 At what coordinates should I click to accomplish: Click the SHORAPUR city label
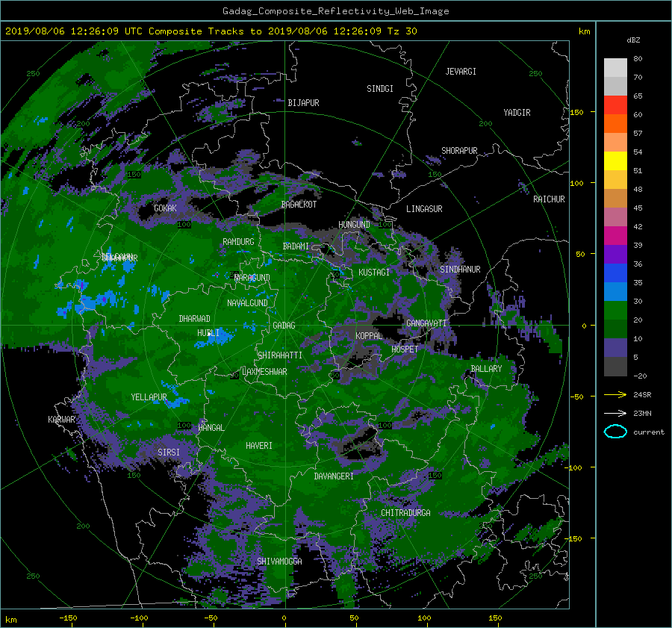pos(459,151)
